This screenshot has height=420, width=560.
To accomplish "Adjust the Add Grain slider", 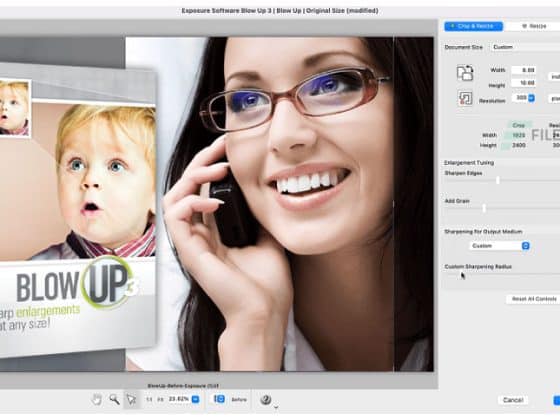I will (x=484, y=208).
